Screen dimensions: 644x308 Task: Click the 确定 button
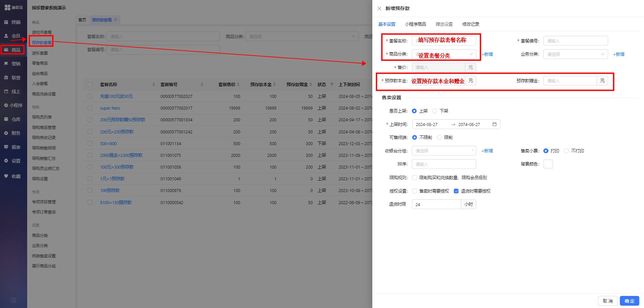coord(629,301)
